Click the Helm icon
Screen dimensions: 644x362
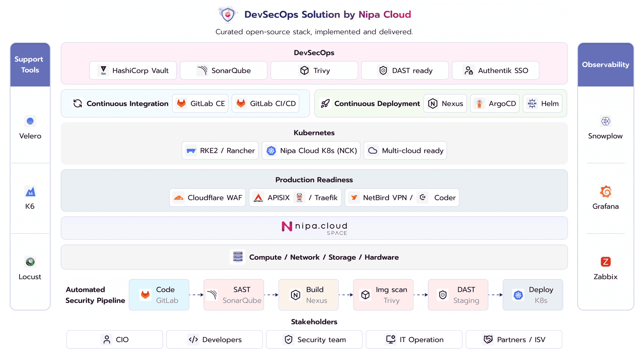(532, 103)
